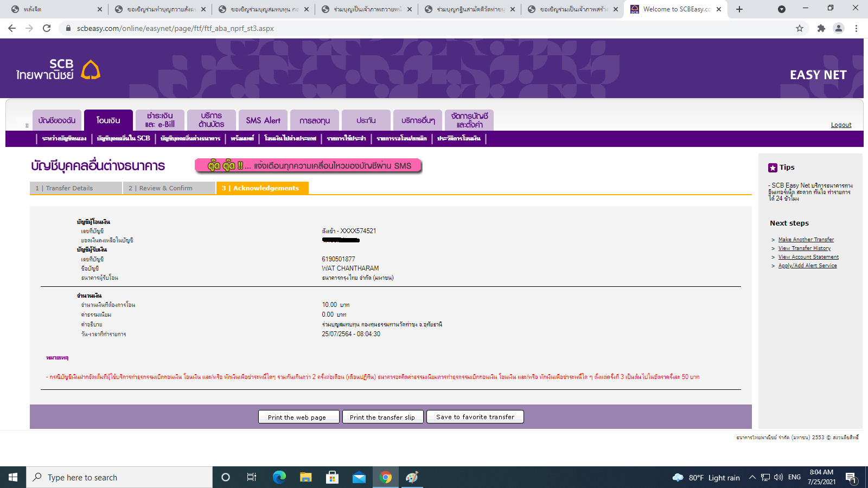The image size is (868, 488).
Task: Click Save to favorite transfer
Action: pyautogui.click(x=475, y=417)
